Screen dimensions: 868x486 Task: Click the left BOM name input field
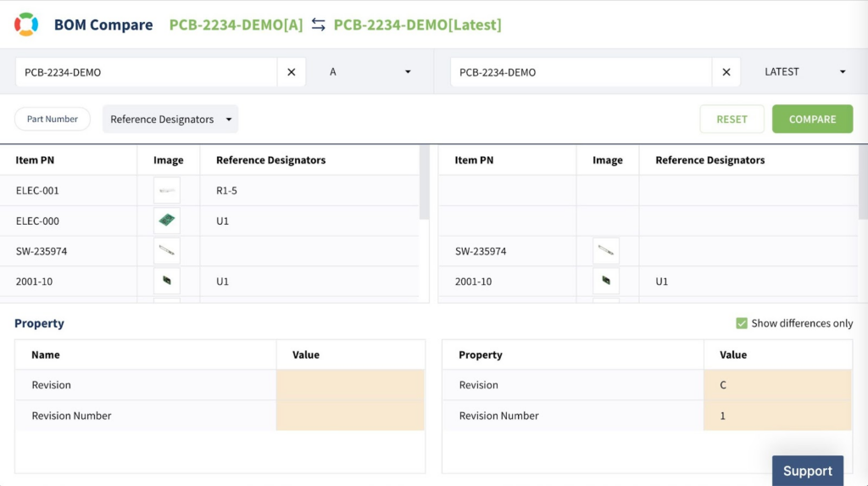[146, 72]
